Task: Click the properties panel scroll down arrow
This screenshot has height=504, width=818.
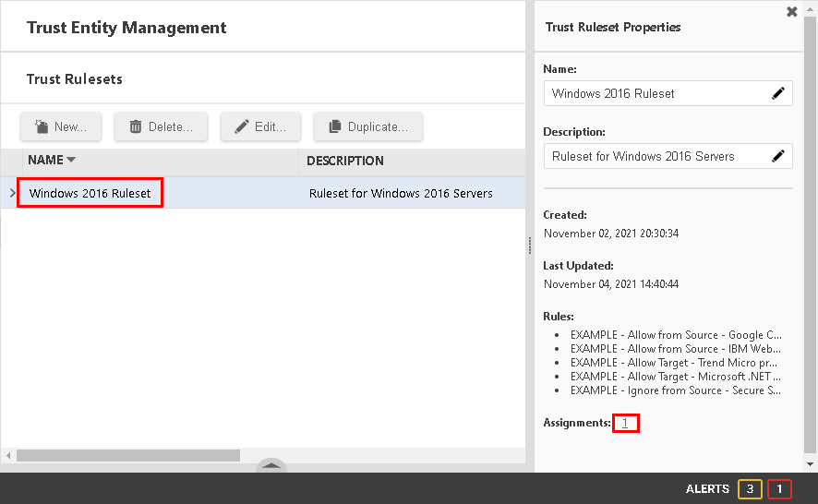Action: (x=811, y=463)
